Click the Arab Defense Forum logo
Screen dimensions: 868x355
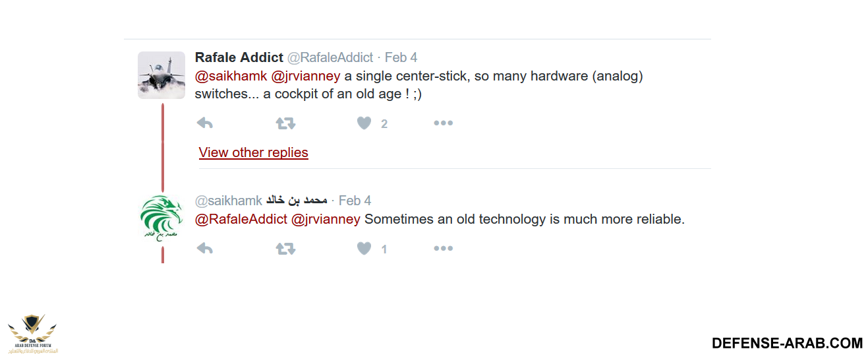coord(32,334)
